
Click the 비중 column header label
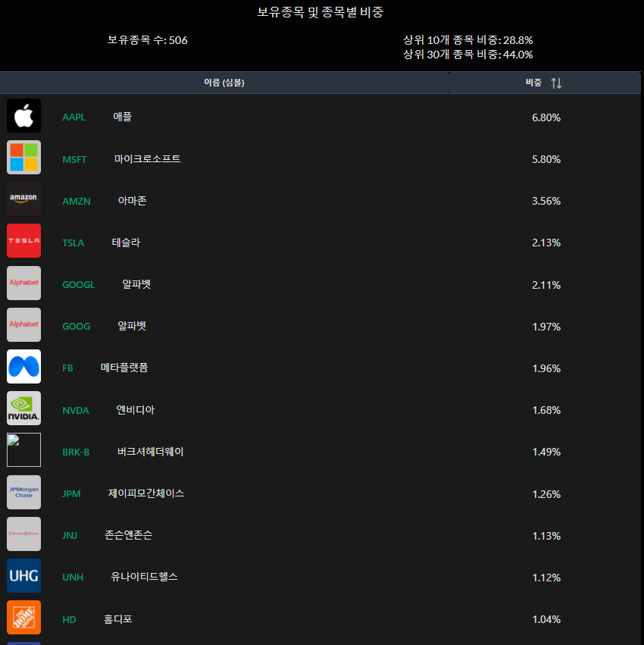tap(533, 83)
